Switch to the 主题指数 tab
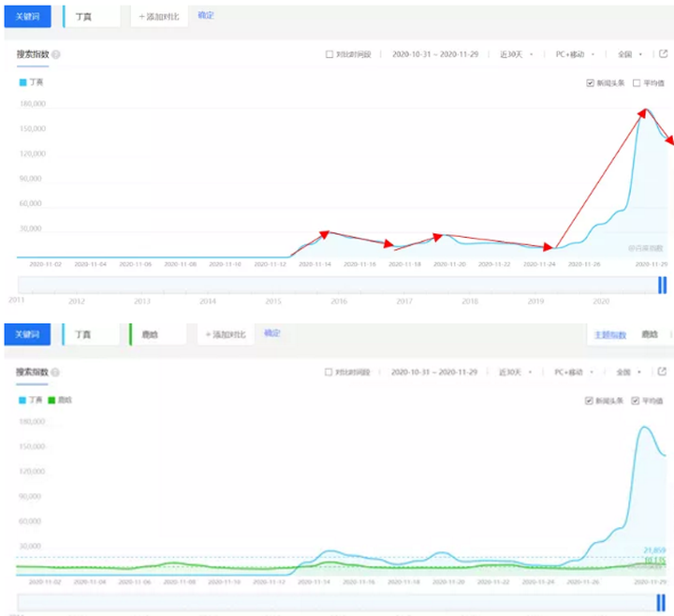The width and height of the screenshot is (674, 616). [610, 334]
